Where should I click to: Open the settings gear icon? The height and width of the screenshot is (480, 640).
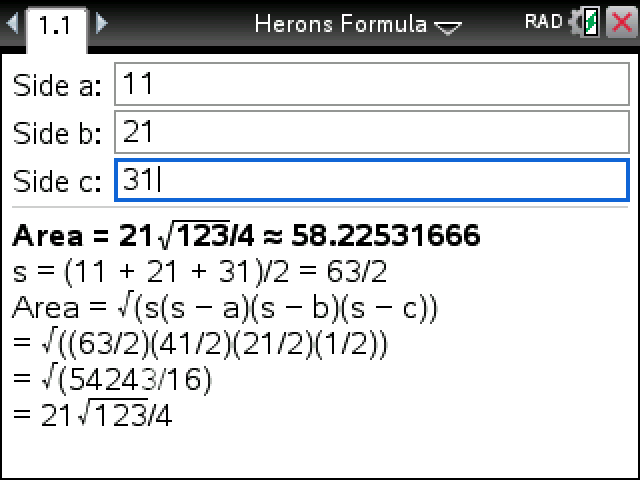pyautogui.click(x=576, y=23)
